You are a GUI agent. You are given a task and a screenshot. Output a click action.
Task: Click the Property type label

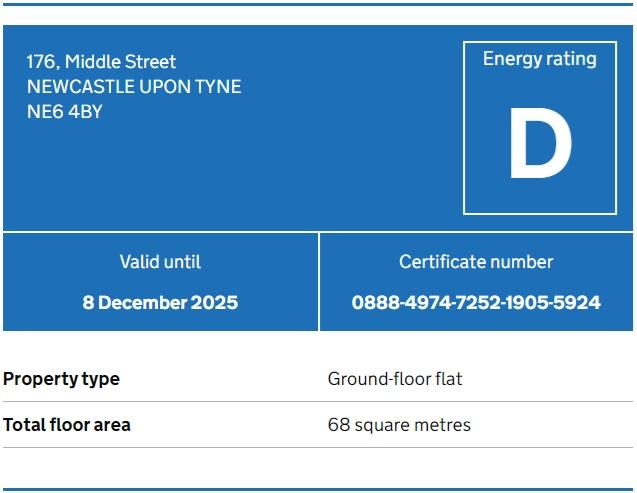point(61,379)
